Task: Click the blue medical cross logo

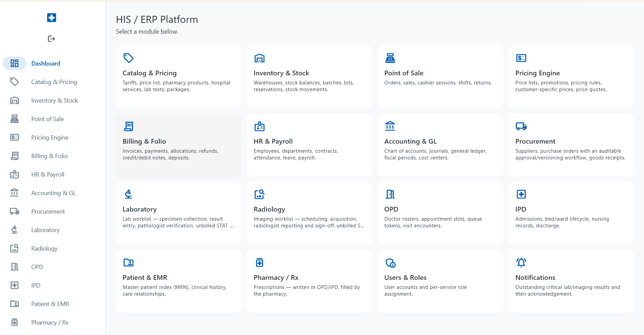Action: pos(52,17)
